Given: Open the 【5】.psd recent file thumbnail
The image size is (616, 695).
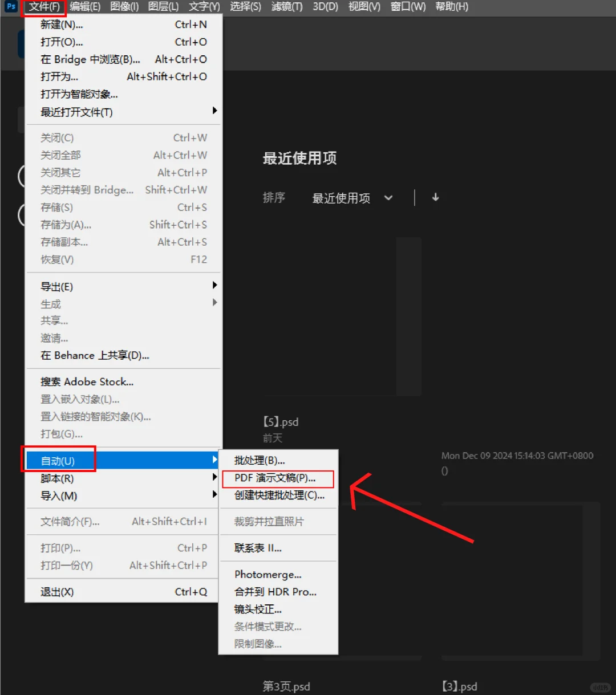Looking at the screenshot, I should coord(342,316).
